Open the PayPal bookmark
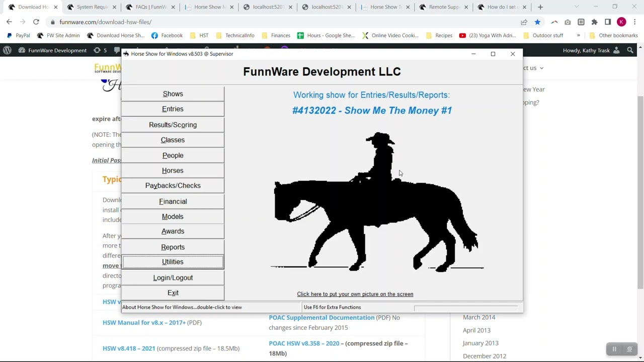 (x=19, y=36)
